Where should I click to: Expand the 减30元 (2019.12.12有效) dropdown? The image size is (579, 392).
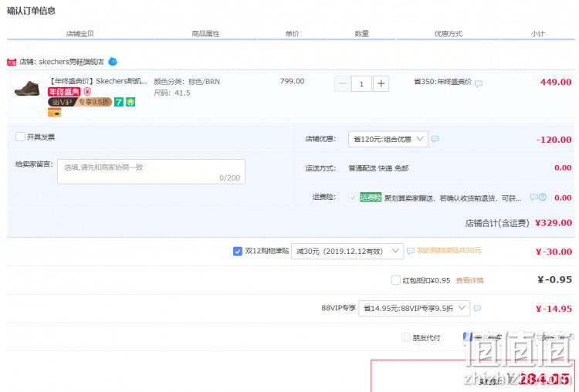point(347,252)
